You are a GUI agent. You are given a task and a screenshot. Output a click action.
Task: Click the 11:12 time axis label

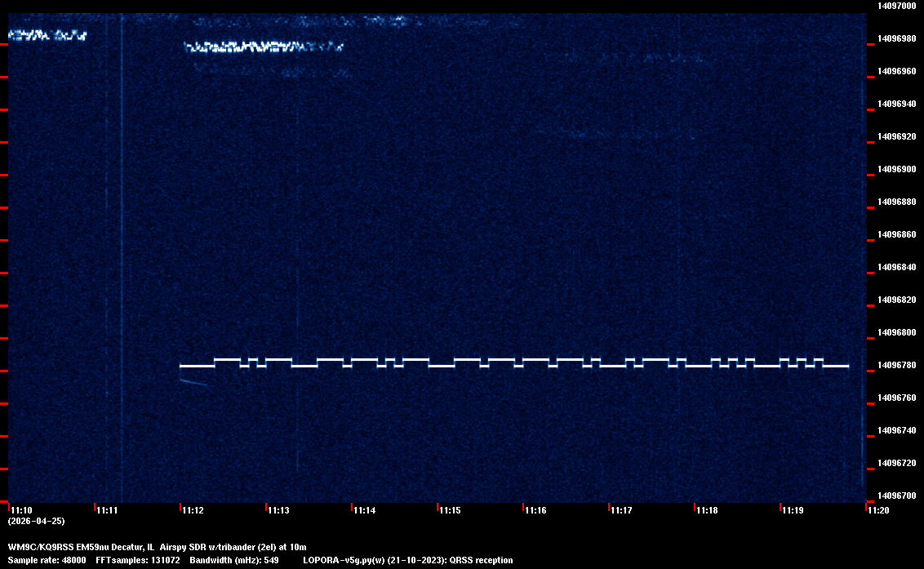[x=193, y=510]
